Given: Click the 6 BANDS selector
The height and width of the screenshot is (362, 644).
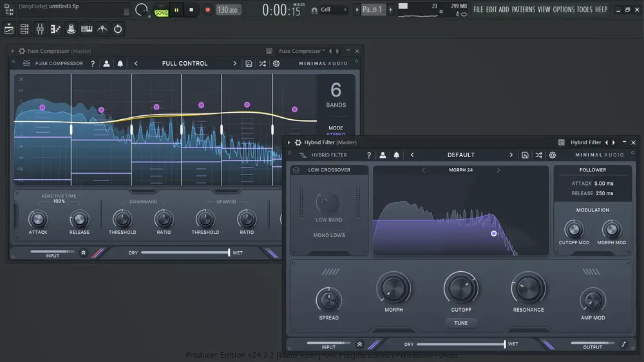Looking at the screenshot, I should coord(336,95).
